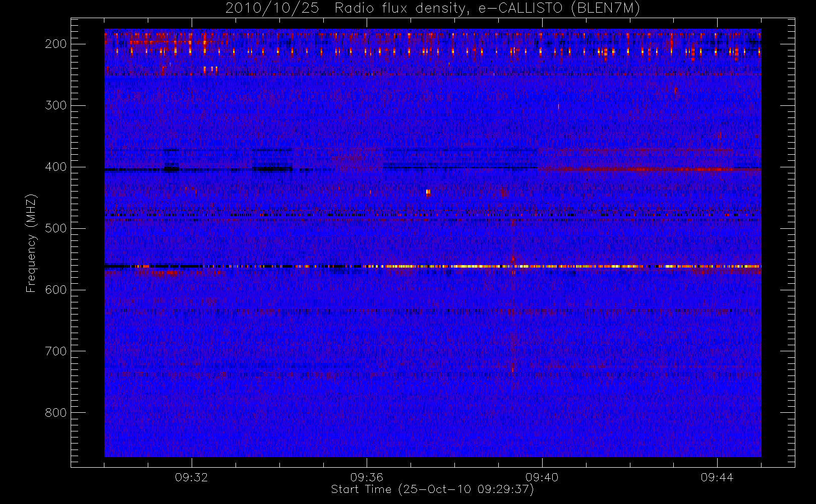This screenshot has width=816, height=504.
Task: Click the 200 frequency tick label
Action: pyautogui.click(x=56, y=44)
